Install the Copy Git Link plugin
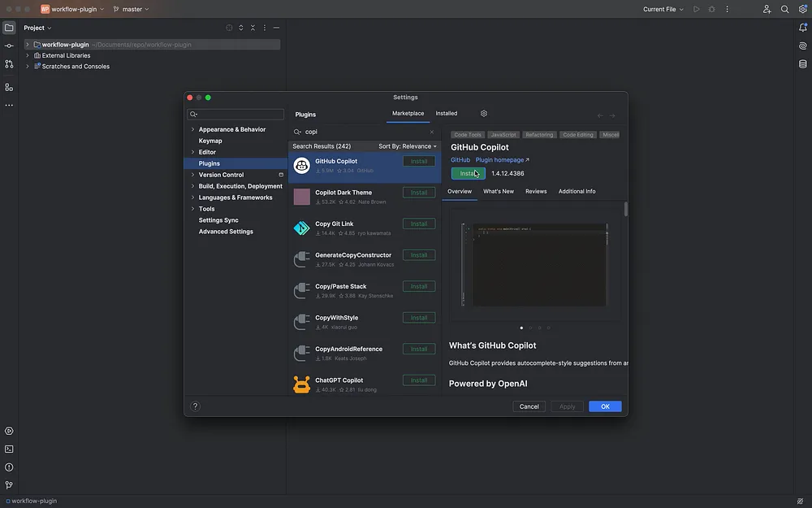 click(x=419, y=224)
